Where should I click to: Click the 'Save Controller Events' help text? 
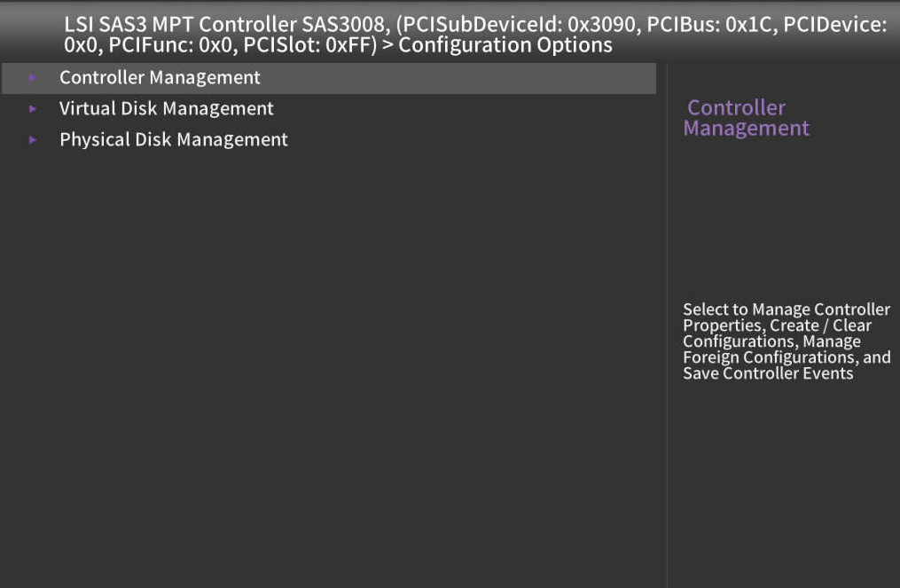point(768,373)
